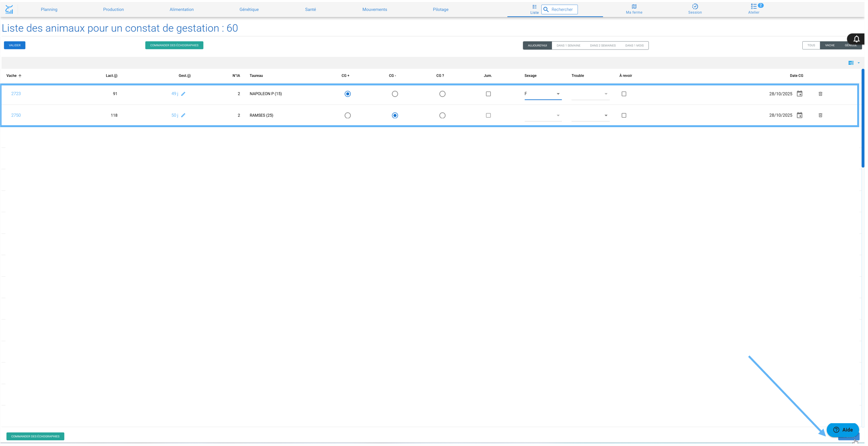
Task: Open the date picker for cow 2723
Action: pos(799,94)
